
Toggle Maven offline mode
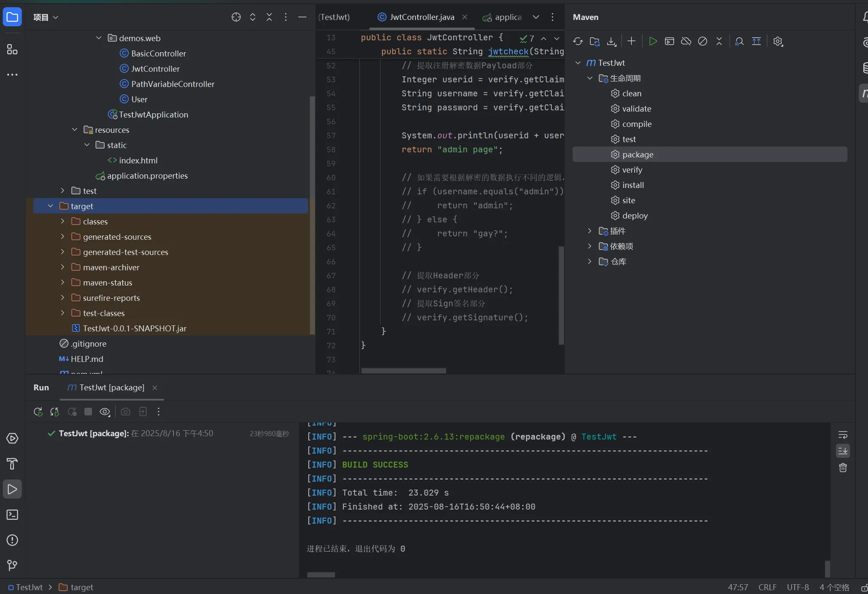pos(686,41)
